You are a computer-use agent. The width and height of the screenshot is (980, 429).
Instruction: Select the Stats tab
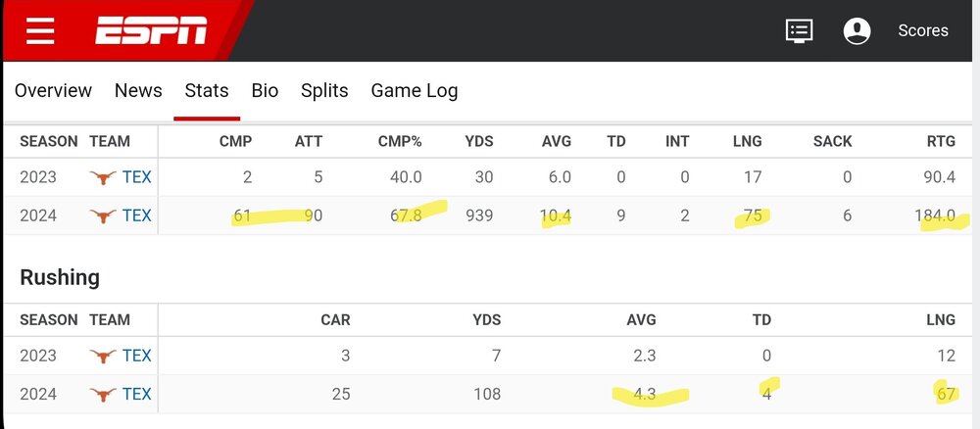point(207,90)
